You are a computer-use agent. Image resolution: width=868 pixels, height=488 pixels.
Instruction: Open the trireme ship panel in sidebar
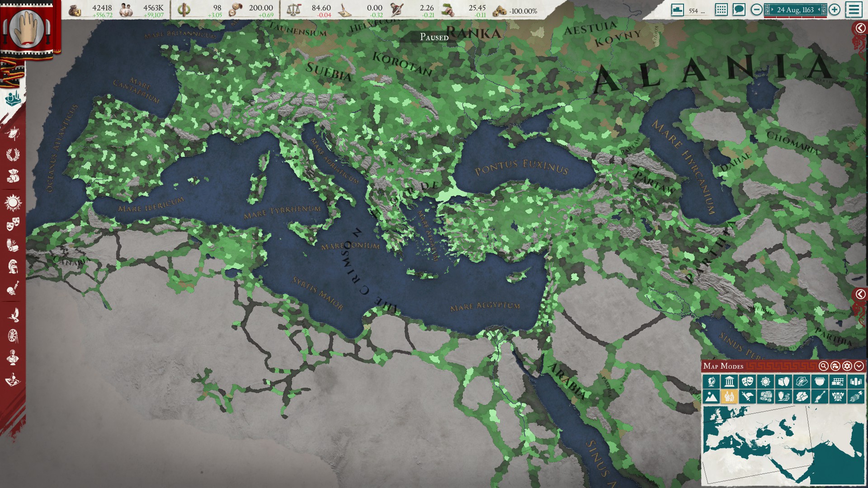13,133
